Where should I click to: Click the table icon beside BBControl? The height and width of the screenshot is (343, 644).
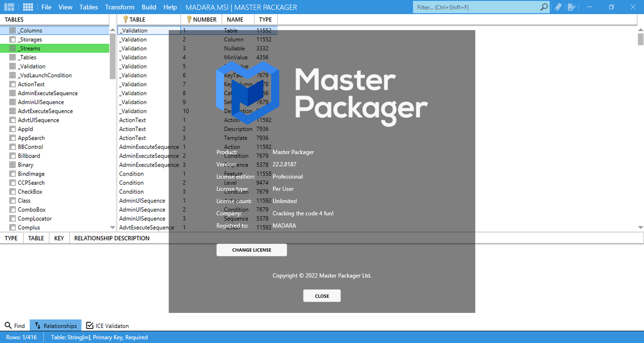(13, 147)
